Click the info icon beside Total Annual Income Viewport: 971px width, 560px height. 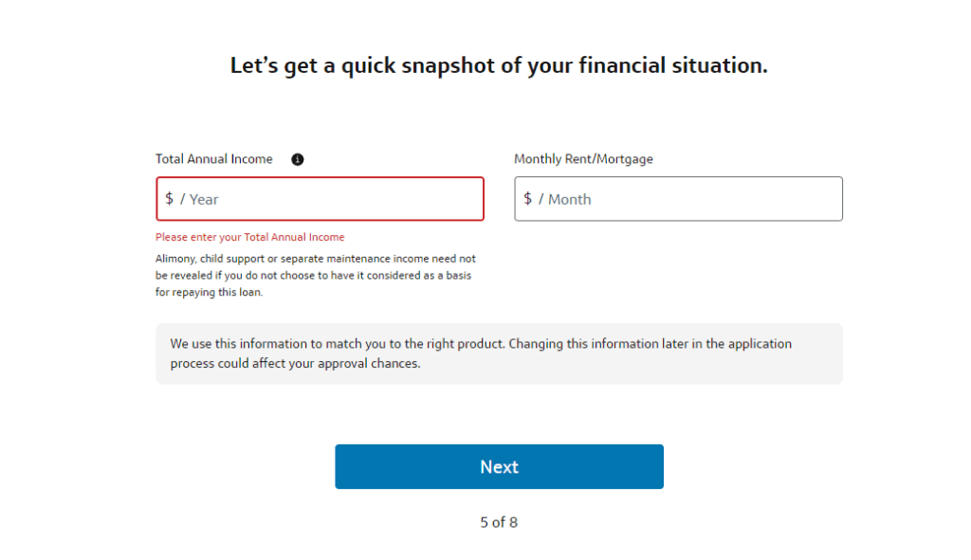coord(297,159)
